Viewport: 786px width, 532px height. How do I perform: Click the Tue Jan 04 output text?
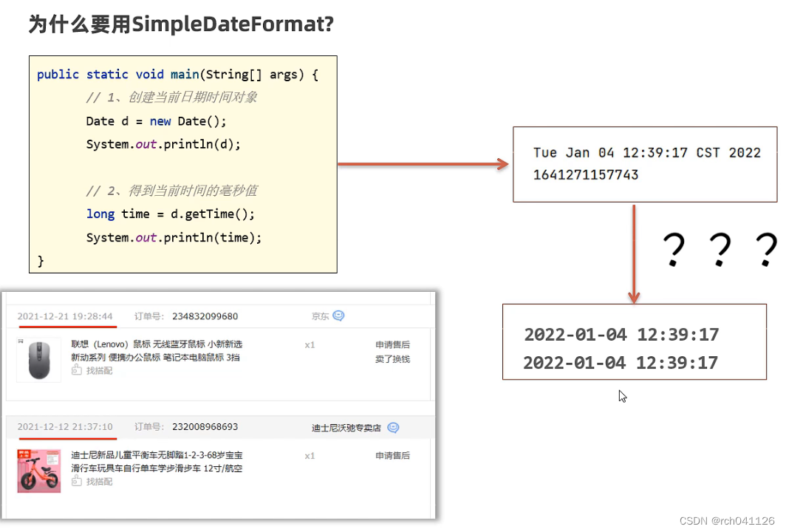(x=646, y=152)
